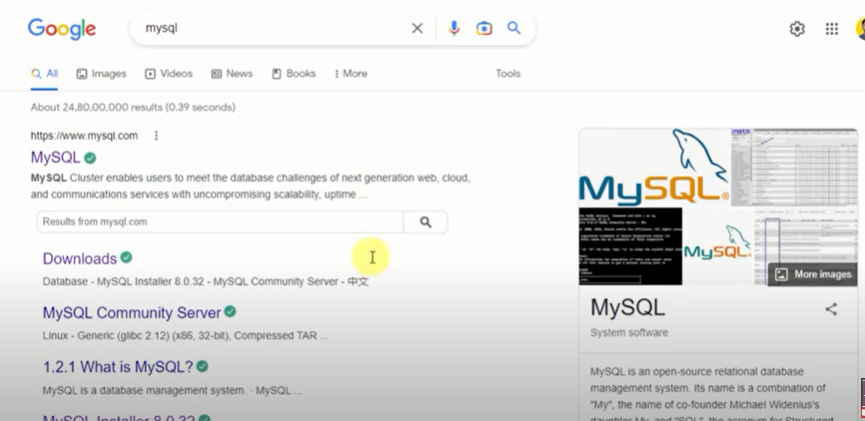Image resolution: width=865 pixels, height=421 pixels.
Task: Open Google settings gear icon
Action: click(x=797, y=29)
